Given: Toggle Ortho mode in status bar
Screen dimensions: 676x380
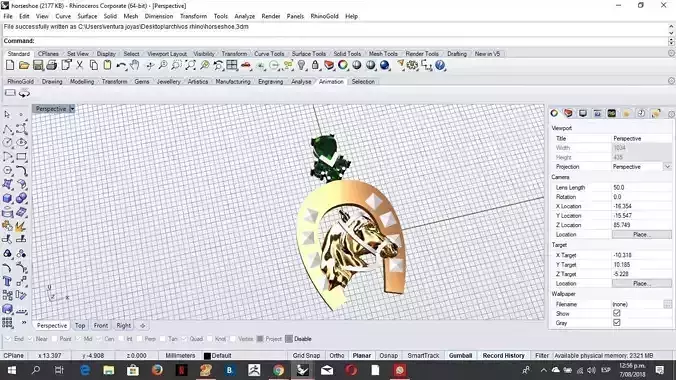Looking at the screenshot, I should (337, 356).
